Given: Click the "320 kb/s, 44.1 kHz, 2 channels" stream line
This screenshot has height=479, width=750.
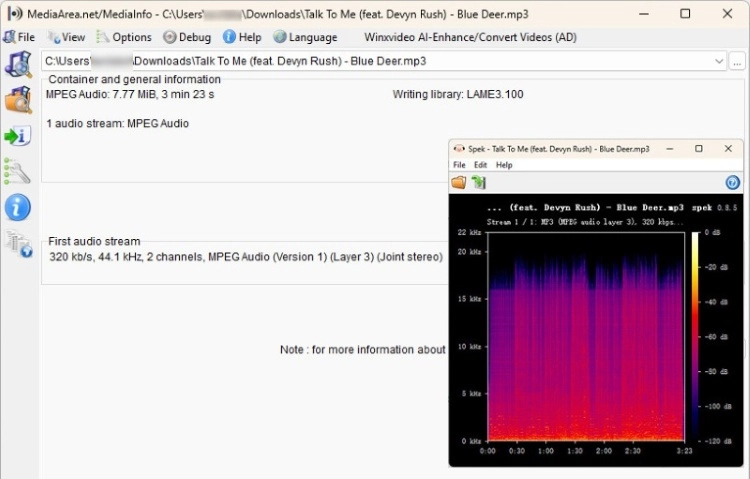Looking at the screenshot, I should pos(246,257).
